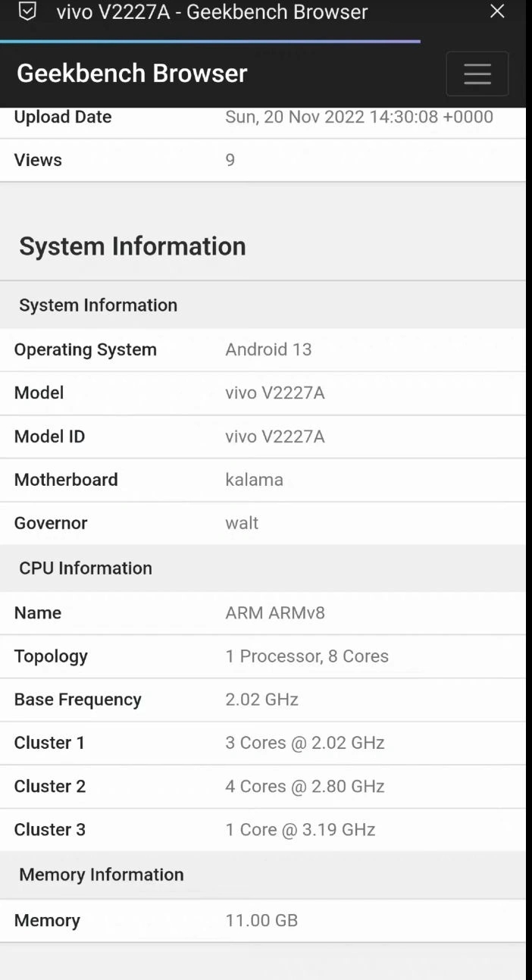Screen dimensions: 532x980
Task: Open the hamburger navigation menu
Action: coord(477,74)
